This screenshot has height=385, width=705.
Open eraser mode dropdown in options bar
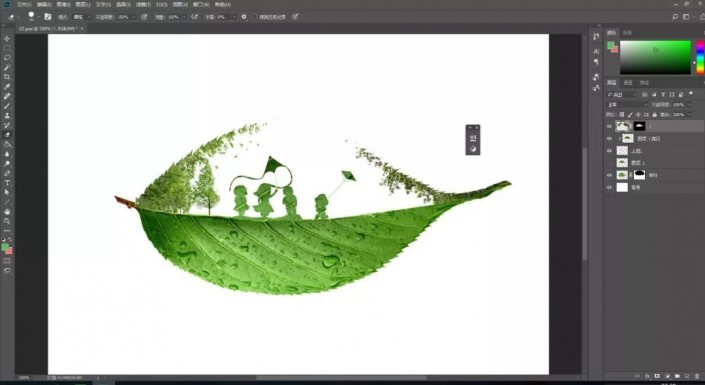pyautogui.click(x=81, y=17)
